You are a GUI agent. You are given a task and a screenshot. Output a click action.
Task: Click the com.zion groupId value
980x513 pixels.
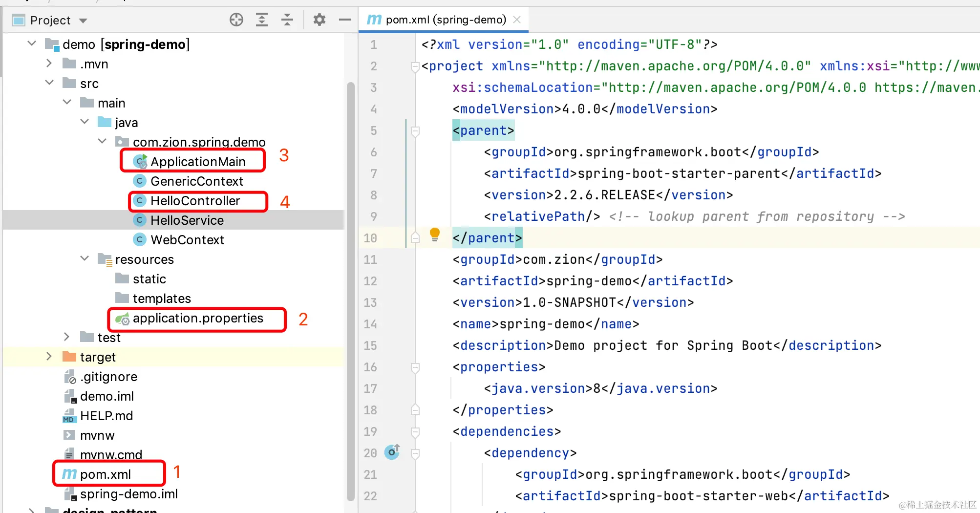(x=554, y=259)
